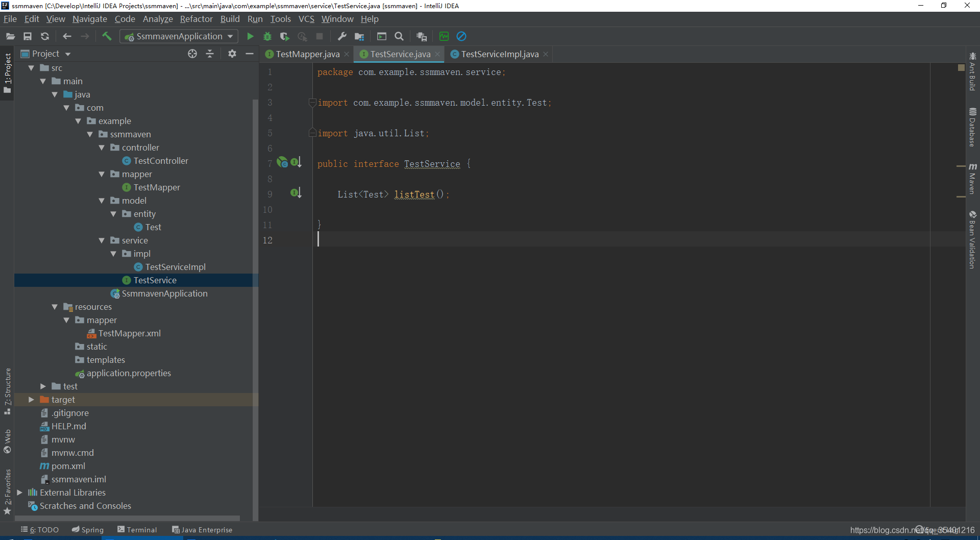
Task: Open the Java Enterprise tool window
Action: [202, 530]
